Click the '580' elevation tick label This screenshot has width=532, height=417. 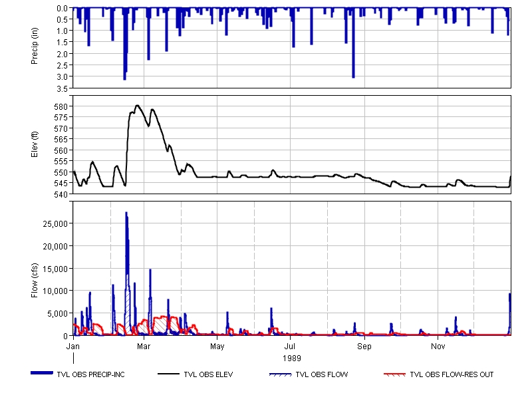pyautogui.click(x=61, y=106)
